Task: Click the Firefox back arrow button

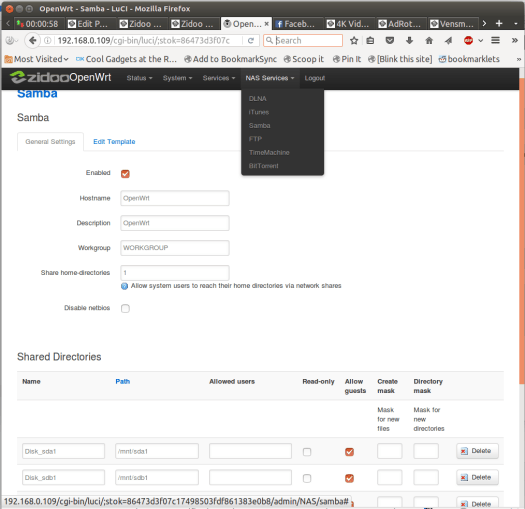Action: 32,41
